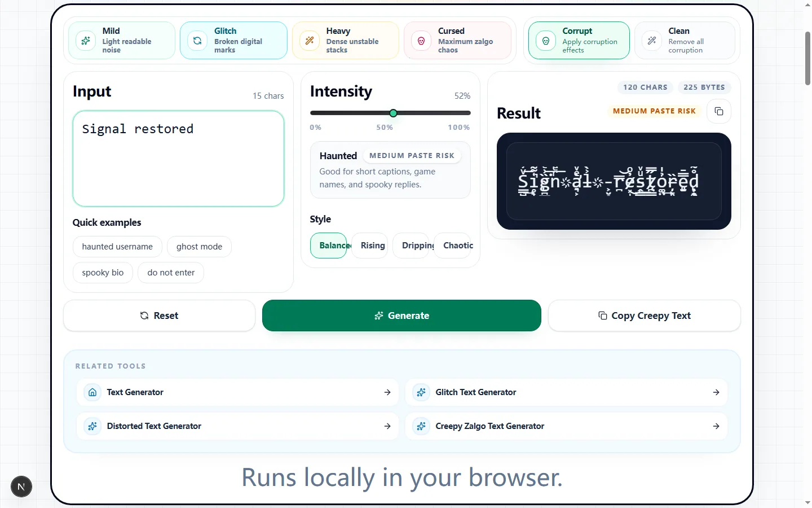Open the Distorted Text Generator link
The image size is (812, 508).
tap(237, 426)
